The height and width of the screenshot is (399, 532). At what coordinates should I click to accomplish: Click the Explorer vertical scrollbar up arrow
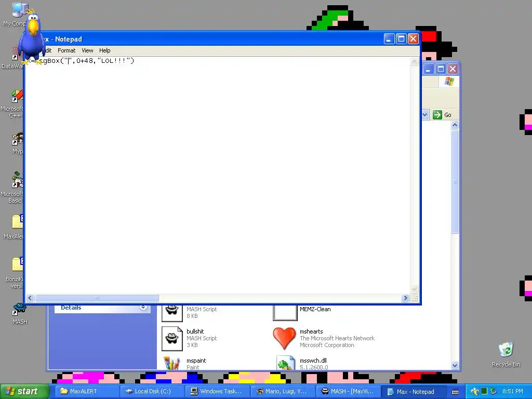coord(455,125)
